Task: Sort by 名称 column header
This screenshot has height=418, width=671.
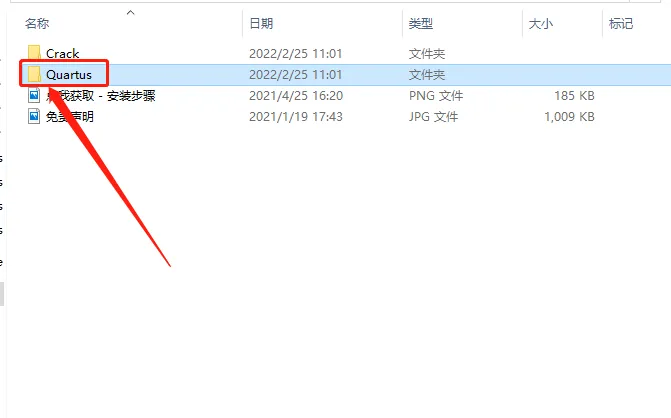Action: coord(37,24)
